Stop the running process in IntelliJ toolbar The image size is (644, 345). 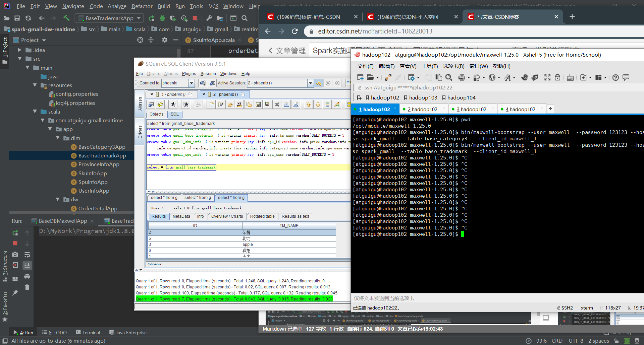point(195,18)
